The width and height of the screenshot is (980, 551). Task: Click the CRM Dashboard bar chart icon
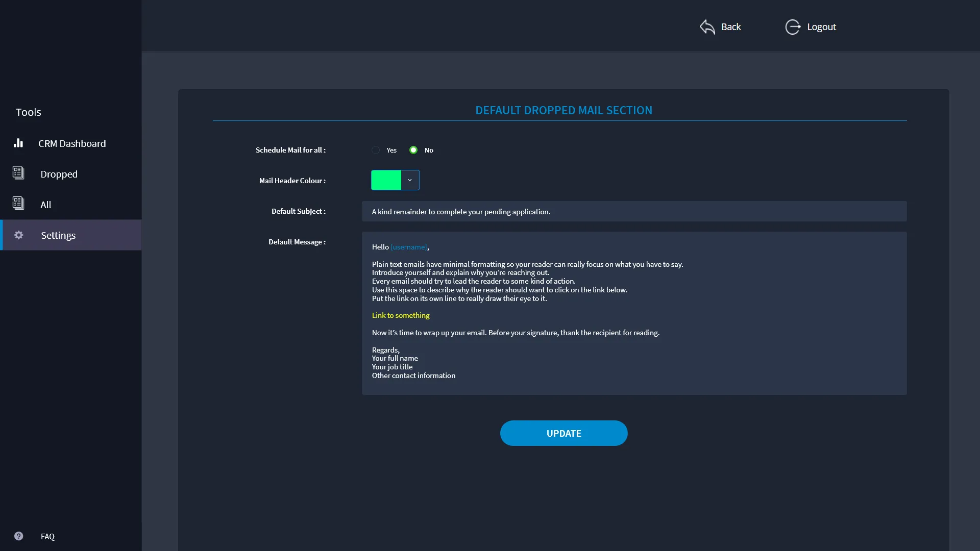18,143
